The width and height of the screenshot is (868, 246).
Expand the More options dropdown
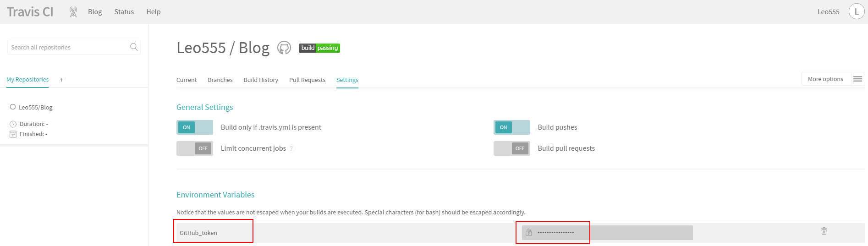(x=825, y=79)
